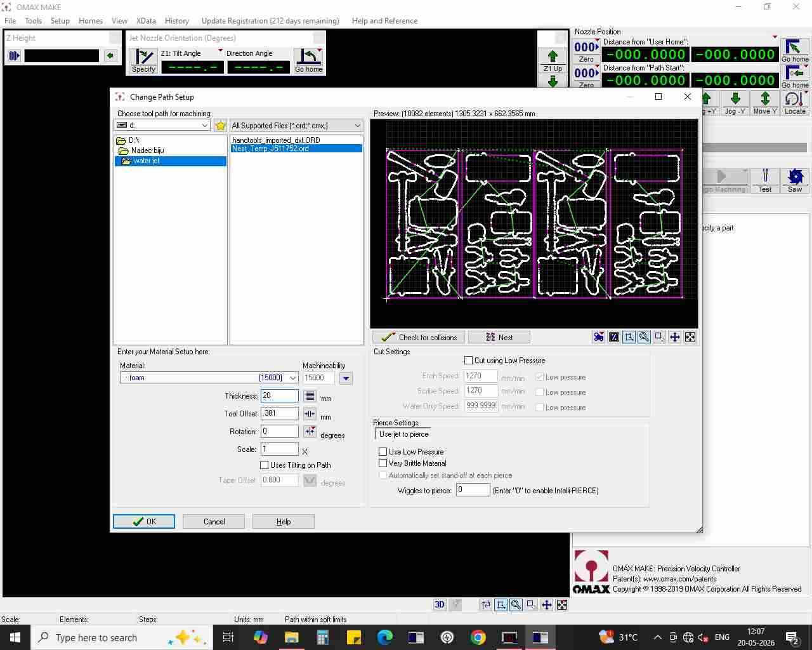The height and width of the screenshot is (650, 812).
Task: Click the Z Height blue control icon
Action: [x=14, y=56]
